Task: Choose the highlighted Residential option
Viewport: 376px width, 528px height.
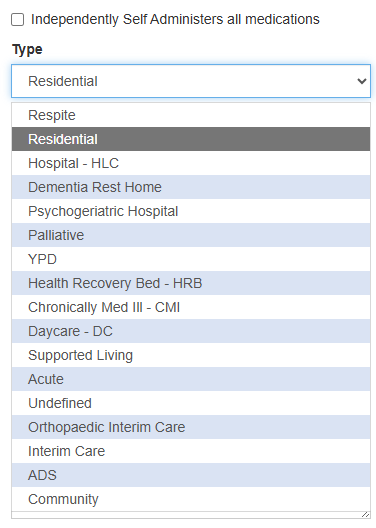Action: coord(191,139)
